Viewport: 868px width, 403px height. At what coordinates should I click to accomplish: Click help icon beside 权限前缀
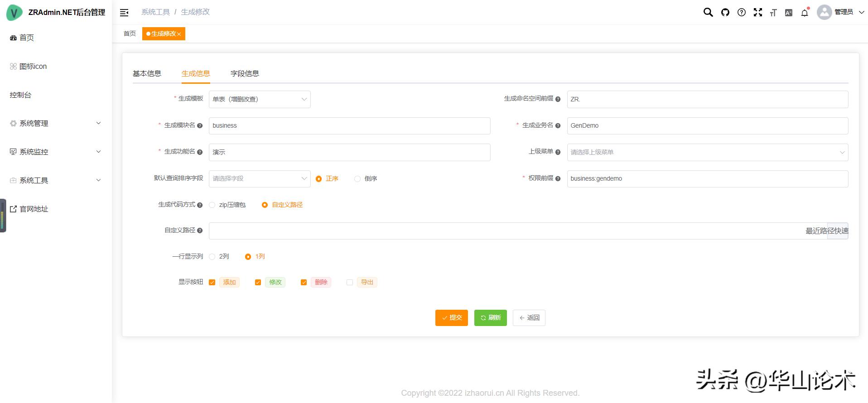tap(558, 178)
